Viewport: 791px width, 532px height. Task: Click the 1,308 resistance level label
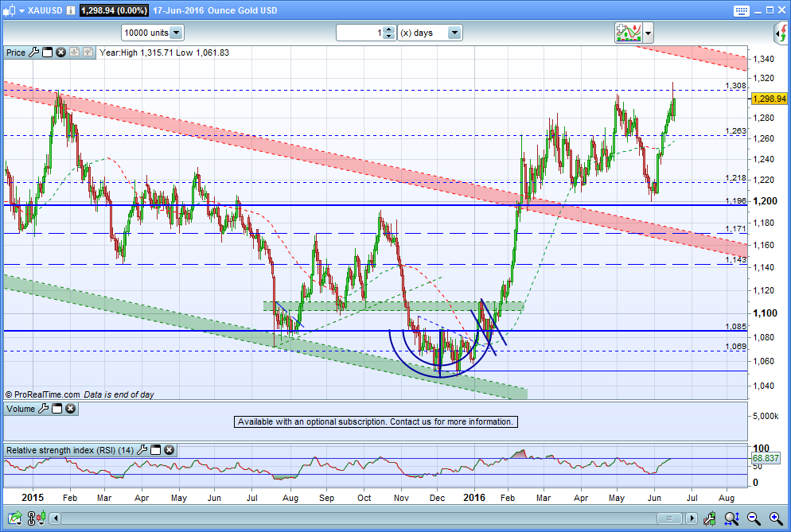coord(735,86)
